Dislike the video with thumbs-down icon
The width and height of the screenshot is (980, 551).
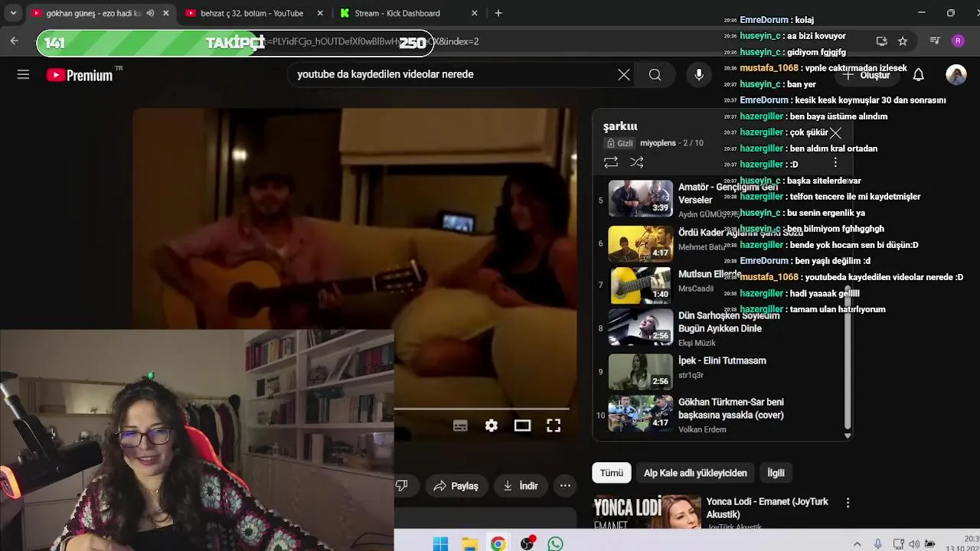pyautogui.click(x=401, y=486)
